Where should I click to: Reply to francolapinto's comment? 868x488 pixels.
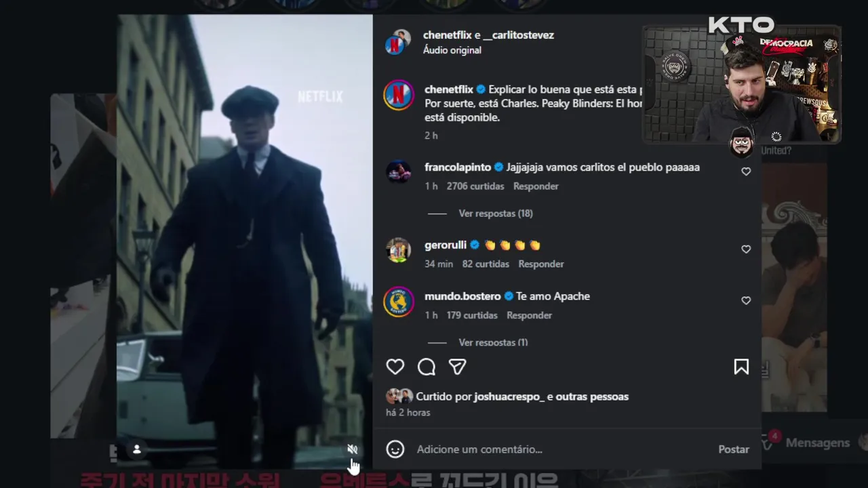click(536, 186)
